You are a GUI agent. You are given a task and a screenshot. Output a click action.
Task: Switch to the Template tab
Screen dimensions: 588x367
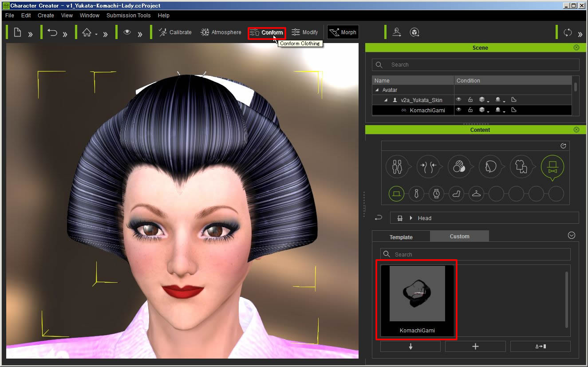pyautogui.click(x=401, y=237)
